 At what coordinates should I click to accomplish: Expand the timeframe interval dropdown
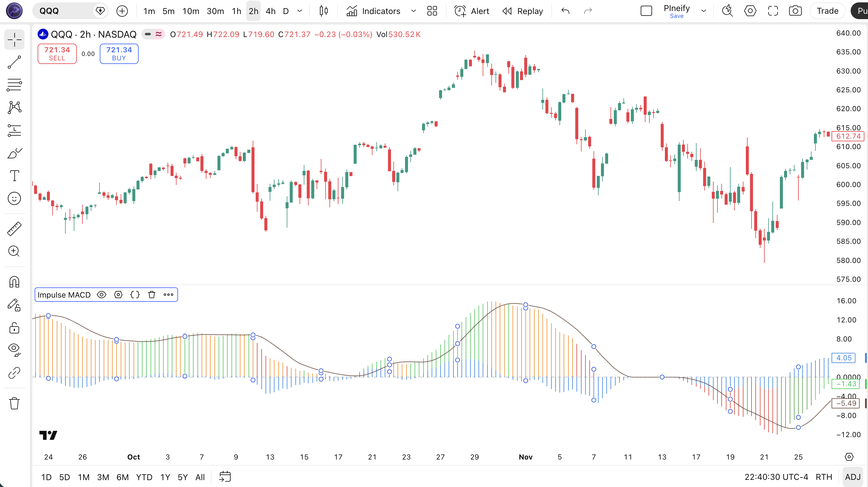click(300, 11)
